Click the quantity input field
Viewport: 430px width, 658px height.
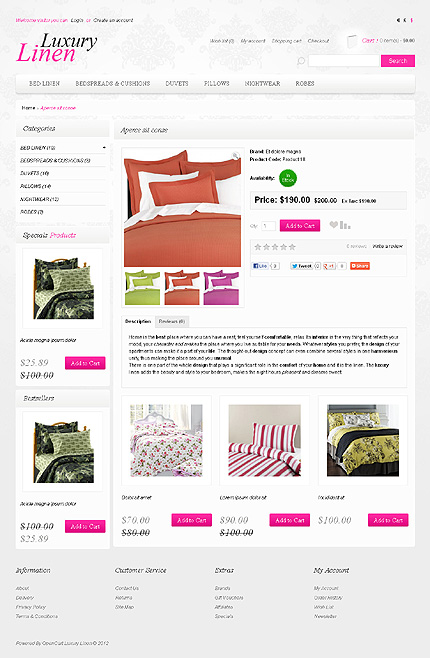click(x=268, y=226)
